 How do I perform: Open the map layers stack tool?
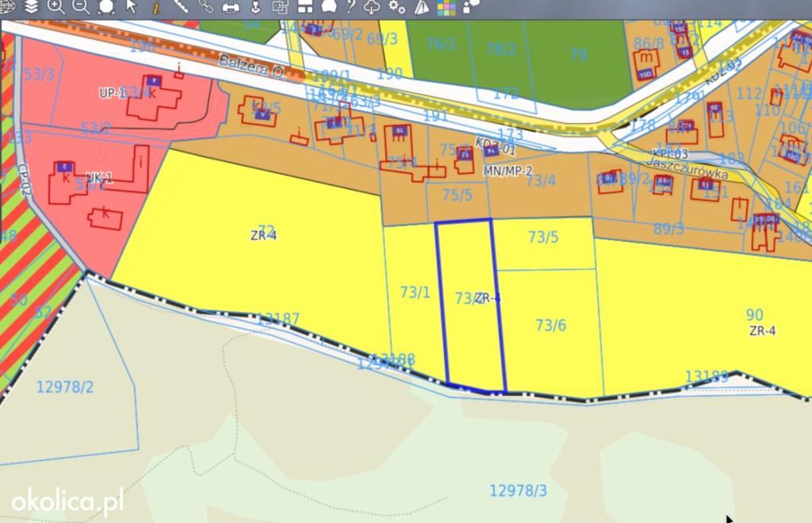(x=31, y=6)
